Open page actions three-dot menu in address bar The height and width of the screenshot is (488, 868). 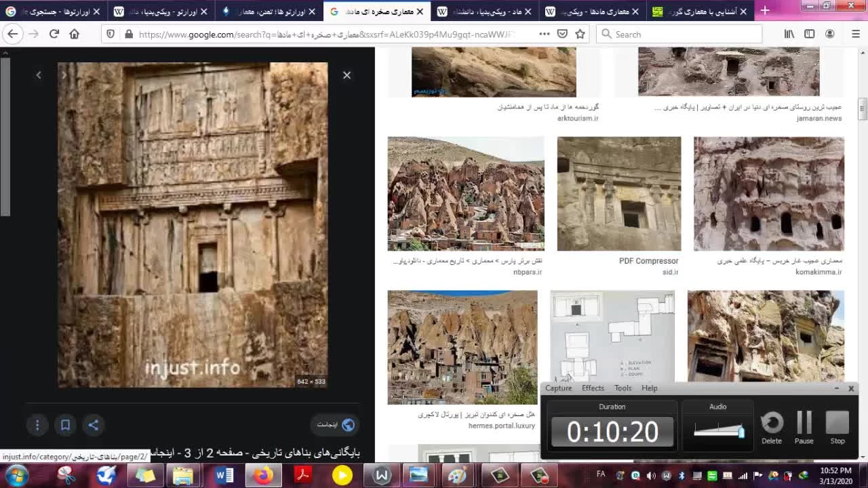coord(545,34)
